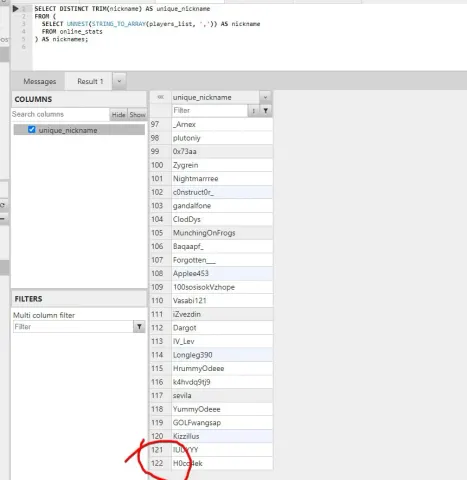Select cell 'GOLFwangsap'

click(x=222, y=423)
